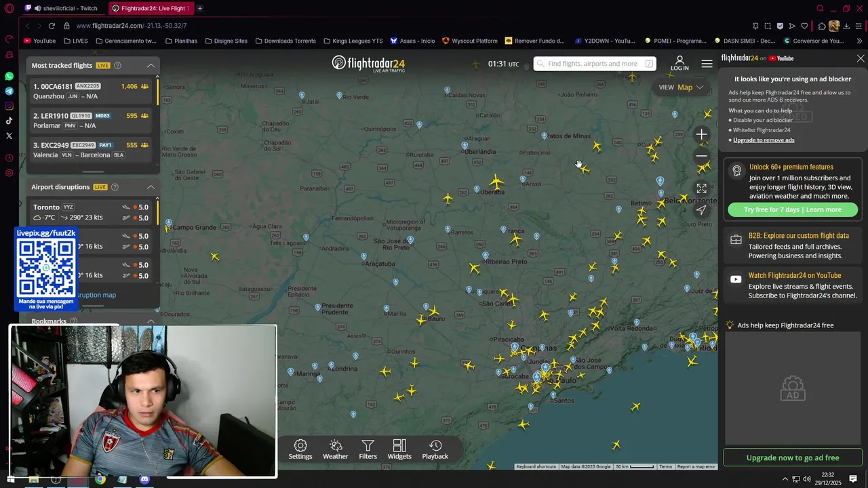Collapse the Bookmarks panel
The image size is (868, 488).
coord(151,321)
